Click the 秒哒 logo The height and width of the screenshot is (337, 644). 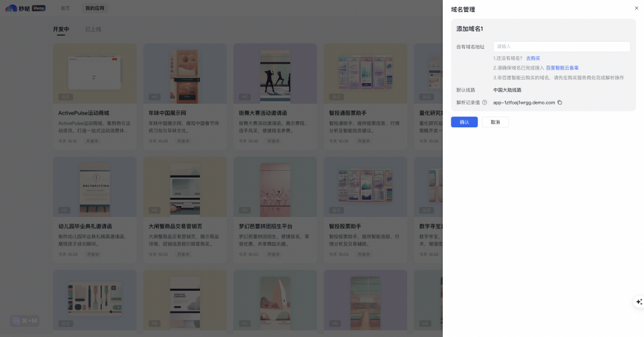[x=17, y=8]
